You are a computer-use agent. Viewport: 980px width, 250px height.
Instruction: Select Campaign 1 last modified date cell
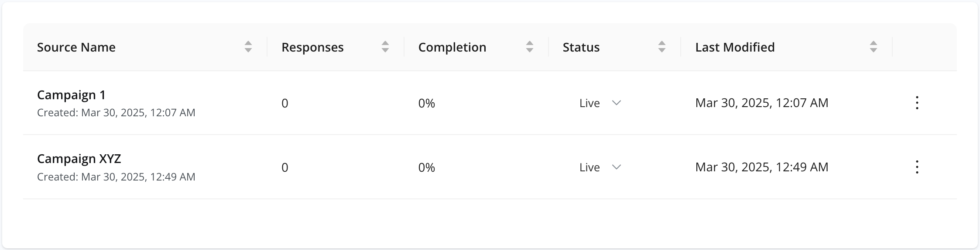[x=762, y=103]
